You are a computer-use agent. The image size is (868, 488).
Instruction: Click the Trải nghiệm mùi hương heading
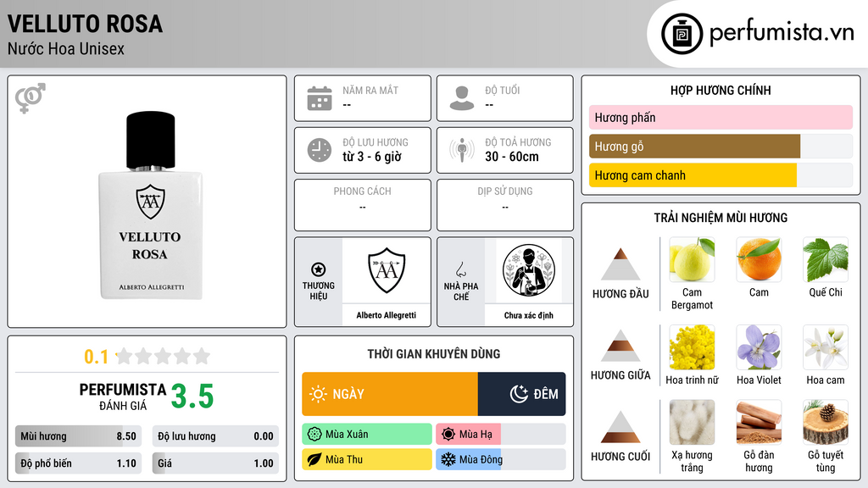[x=721, y=218]
